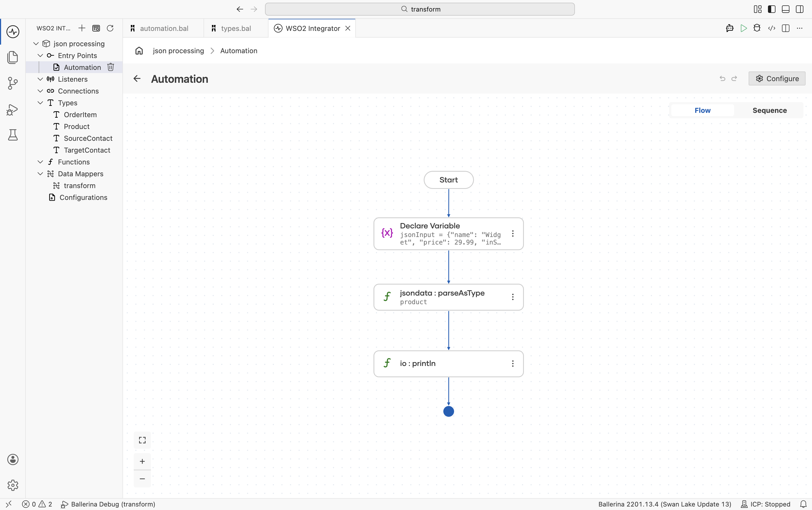Zoom in the flow diagram

142,461
